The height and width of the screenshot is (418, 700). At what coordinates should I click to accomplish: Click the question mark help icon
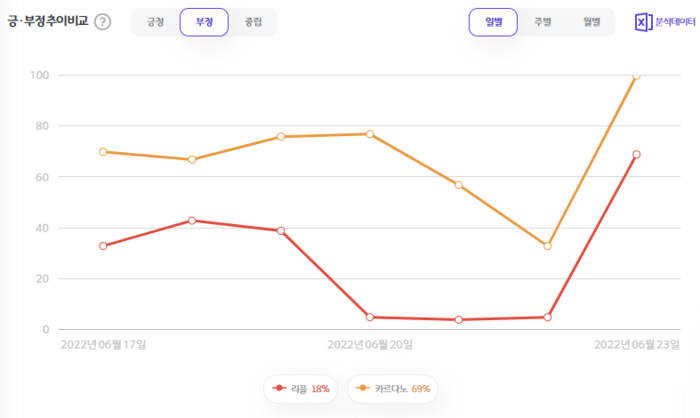103,21
